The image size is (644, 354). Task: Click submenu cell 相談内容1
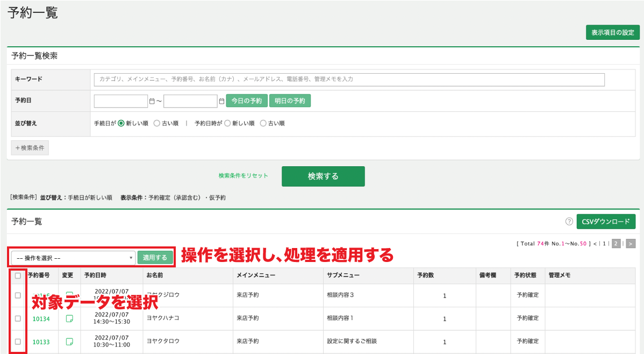click(x=340, y=318)
